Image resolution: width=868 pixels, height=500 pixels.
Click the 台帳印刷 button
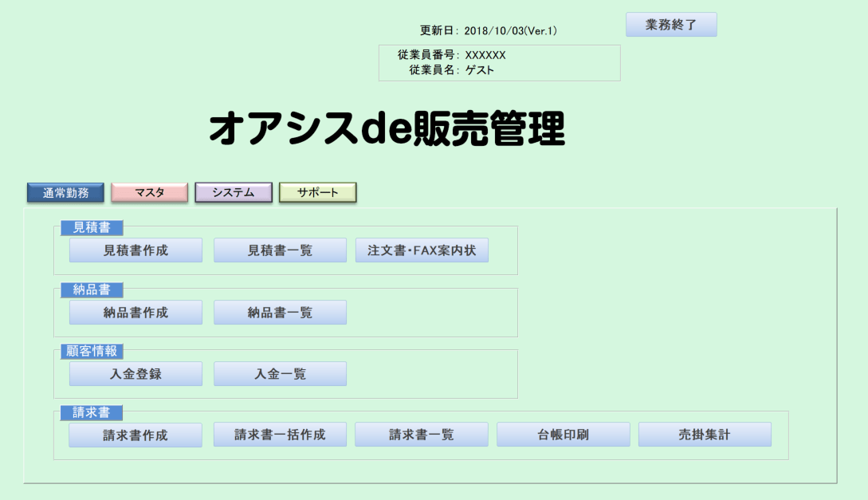pyautogui.click(x=563, y=435)
